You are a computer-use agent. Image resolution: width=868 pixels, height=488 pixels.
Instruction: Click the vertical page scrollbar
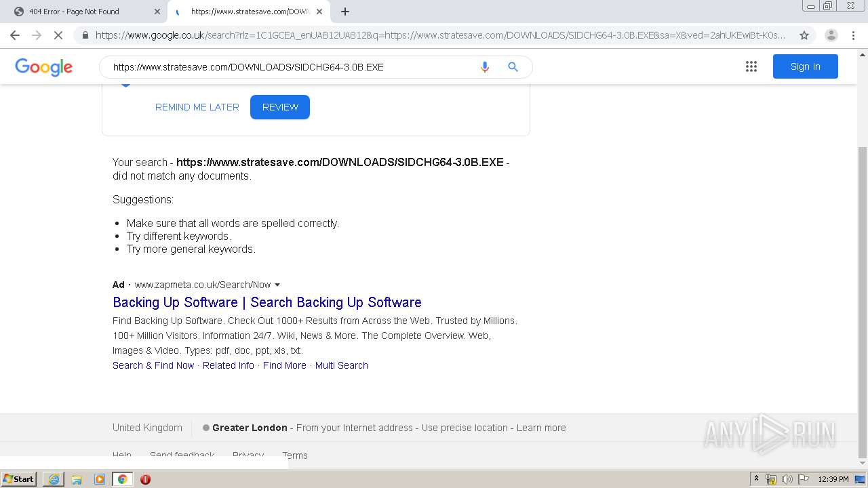(x=863, y=302)
